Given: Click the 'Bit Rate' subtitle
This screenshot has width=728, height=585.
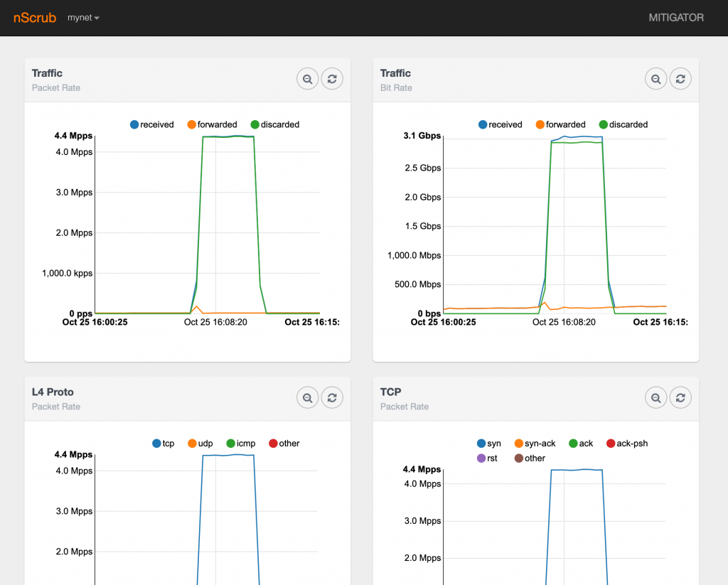Looking at the screenshot, I should [x=396, y=87].
